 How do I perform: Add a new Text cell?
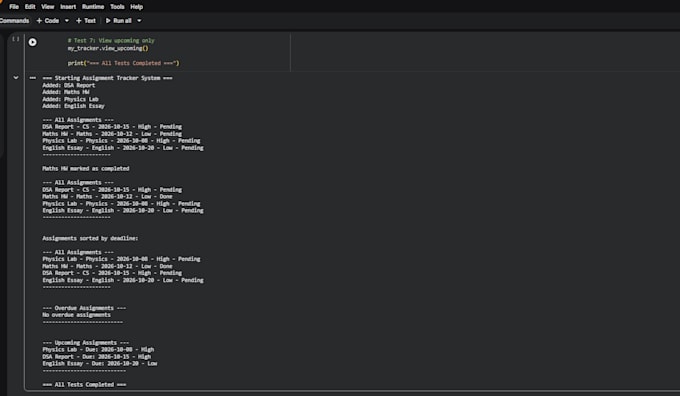pyautogui.click(x=86, y=20)
